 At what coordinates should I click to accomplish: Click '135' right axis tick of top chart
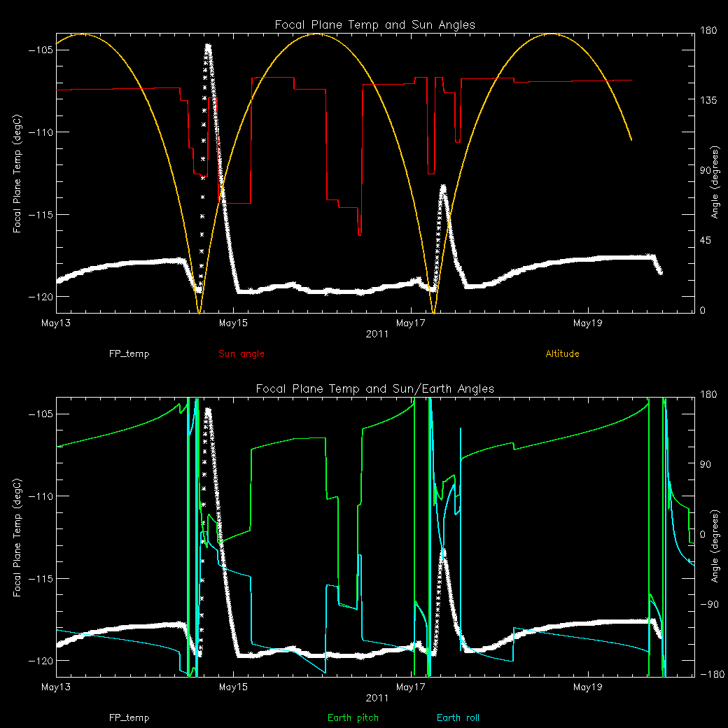[x=708, y=100]
